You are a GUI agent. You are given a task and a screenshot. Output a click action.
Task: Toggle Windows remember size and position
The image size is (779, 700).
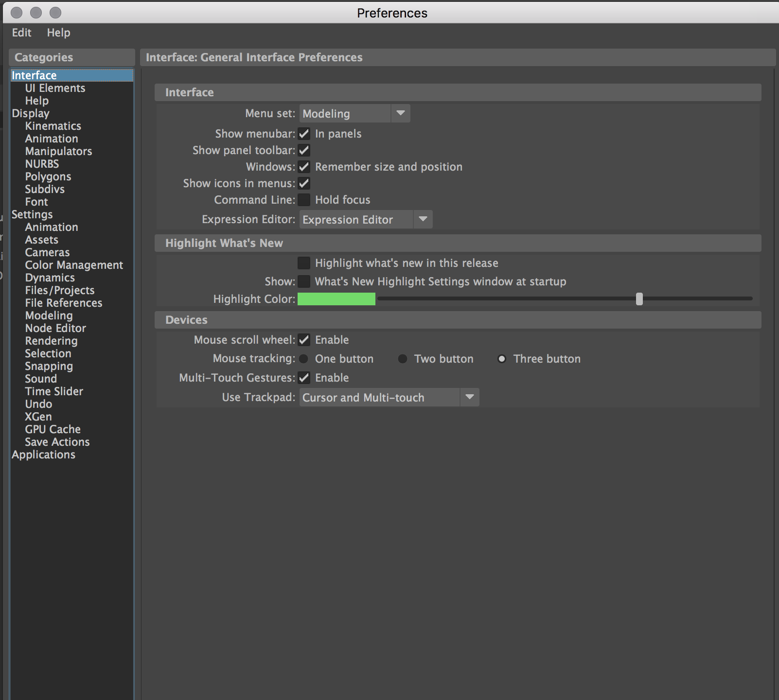304,167
